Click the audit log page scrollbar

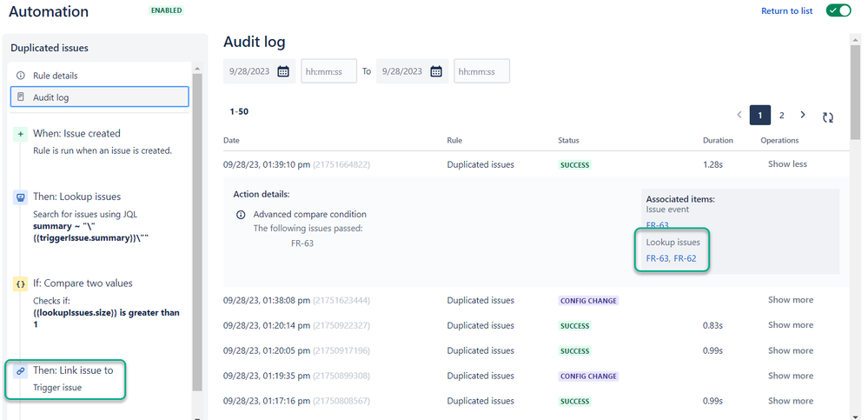pyautogui.click(x=856, y=91)
